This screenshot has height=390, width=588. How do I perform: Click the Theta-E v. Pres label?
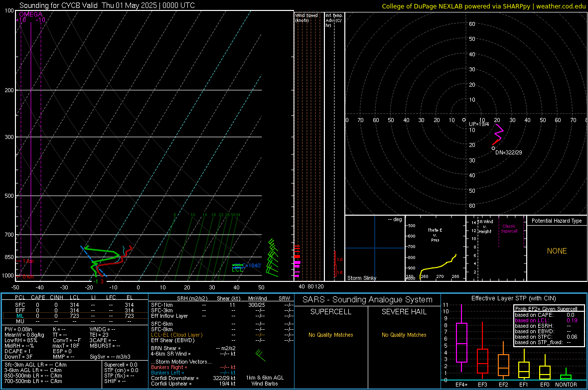[x=435, y=235]
